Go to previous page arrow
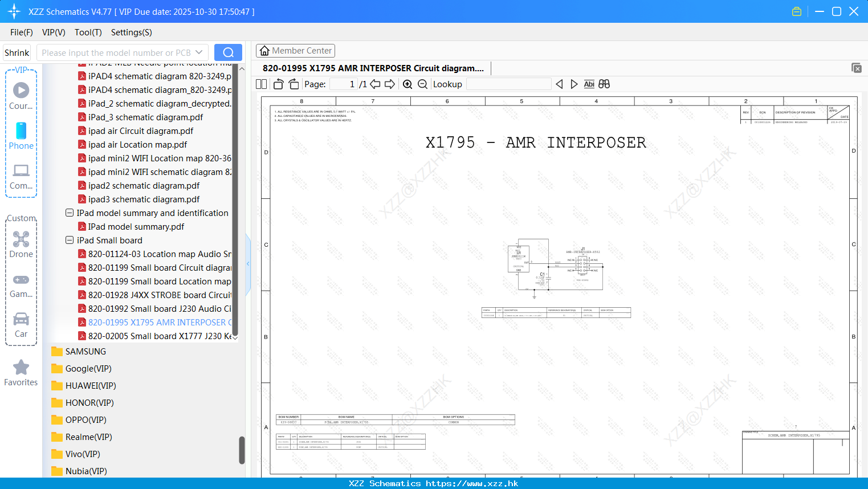The width and height of the screenshot is (868, 489). 375,84
